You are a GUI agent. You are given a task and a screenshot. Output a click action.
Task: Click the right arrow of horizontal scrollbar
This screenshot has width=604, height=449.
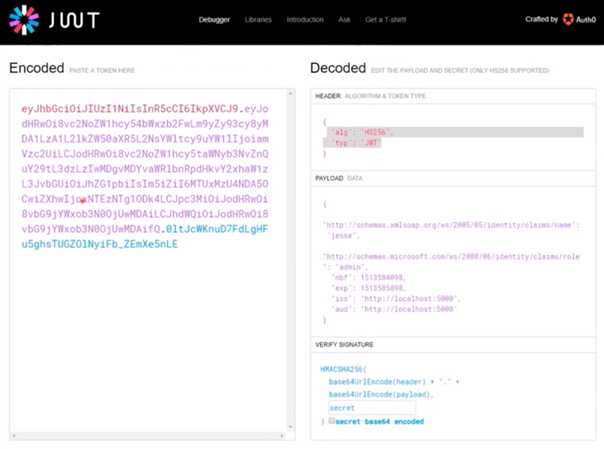(x=282, y=436)
